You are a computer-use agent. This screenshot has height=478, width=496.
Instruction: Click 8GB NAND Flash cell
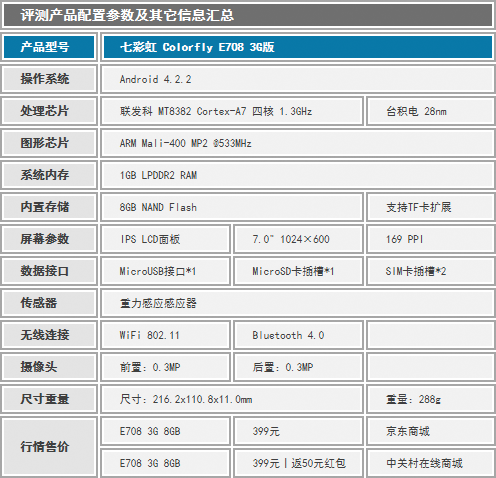(232, 207)
